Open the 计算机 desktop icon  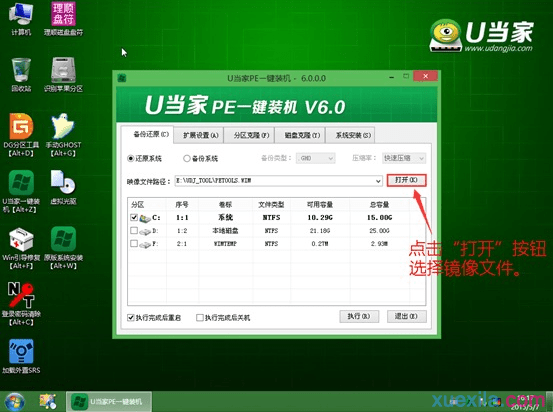21,18
